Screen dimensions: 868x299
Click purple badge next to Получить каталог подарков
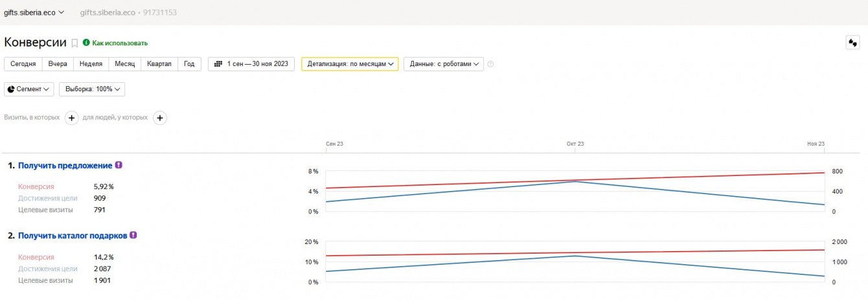[133, 235]
